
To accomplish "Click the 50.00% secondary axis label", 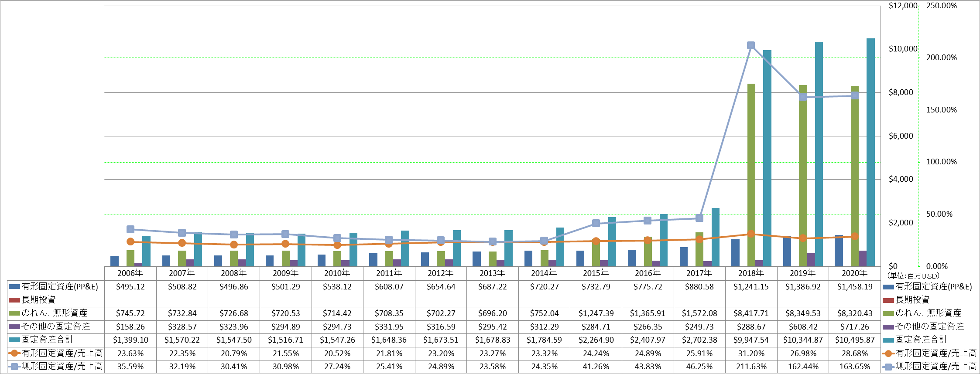I will [x=939, y=214].
